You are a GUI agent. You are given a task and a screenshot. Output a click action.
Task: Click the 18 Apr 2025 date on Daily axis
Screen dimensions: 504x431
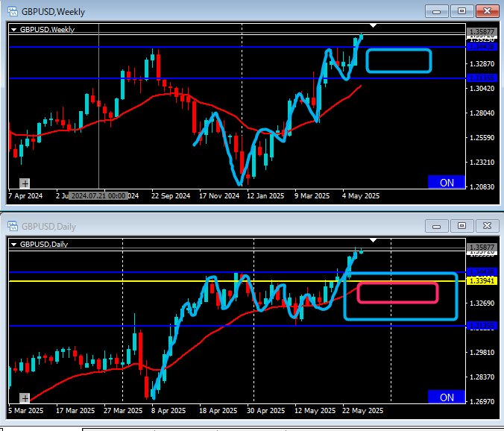218,410
